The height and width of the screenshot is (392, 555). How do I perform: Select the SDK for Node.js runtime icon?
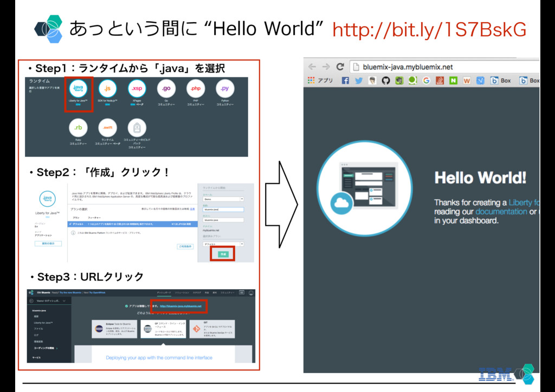coord(108,88)
